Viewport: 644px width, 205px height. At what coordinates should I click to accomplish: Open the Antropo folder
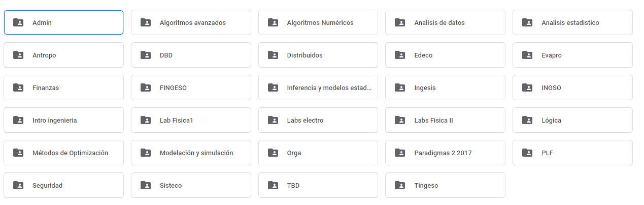coord(63,55)
